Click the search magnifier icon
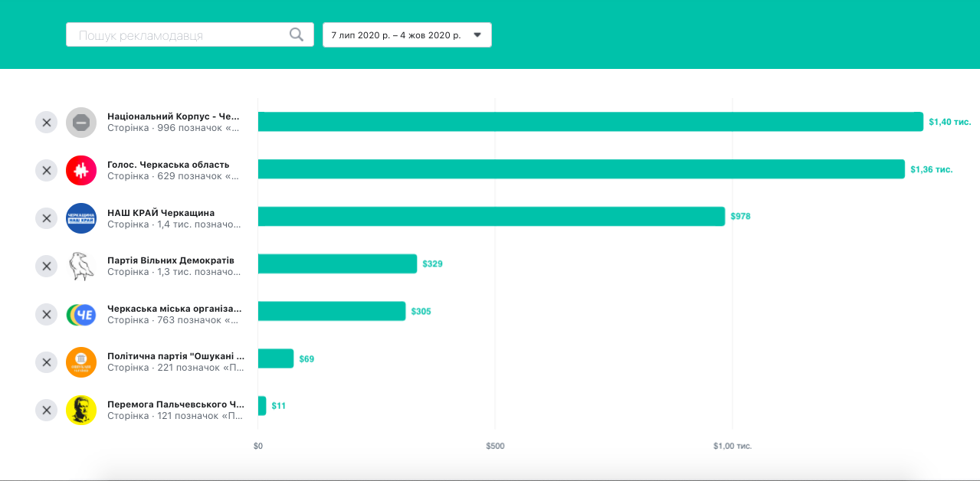This screenshot has width=980, height=481. coord(296,34)
